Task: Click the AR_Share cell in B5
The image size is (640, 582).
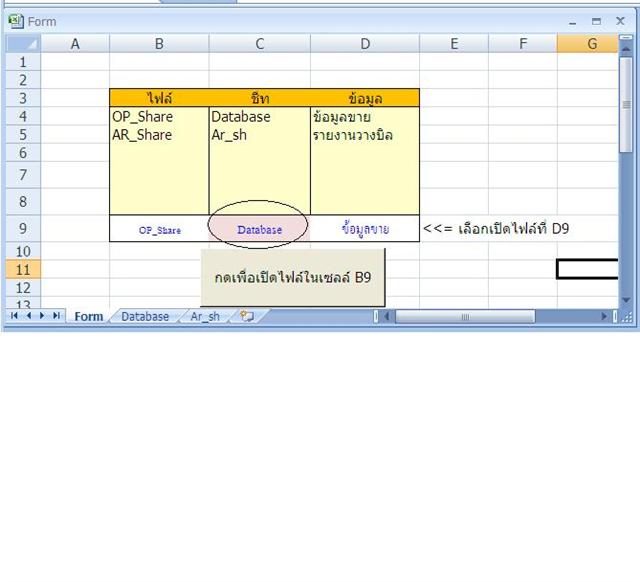Action: 142,135
